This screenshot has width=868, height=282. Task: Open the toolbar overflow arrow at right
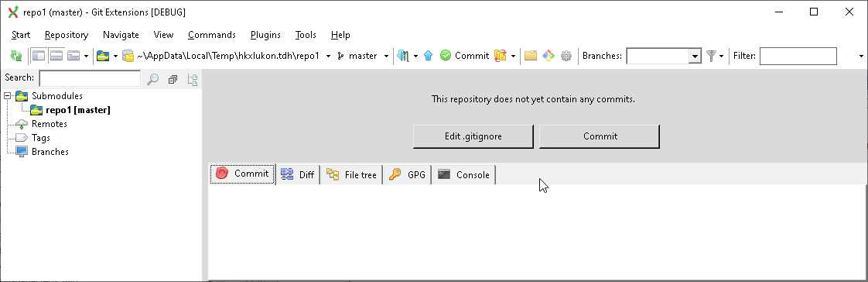(861, 56)
